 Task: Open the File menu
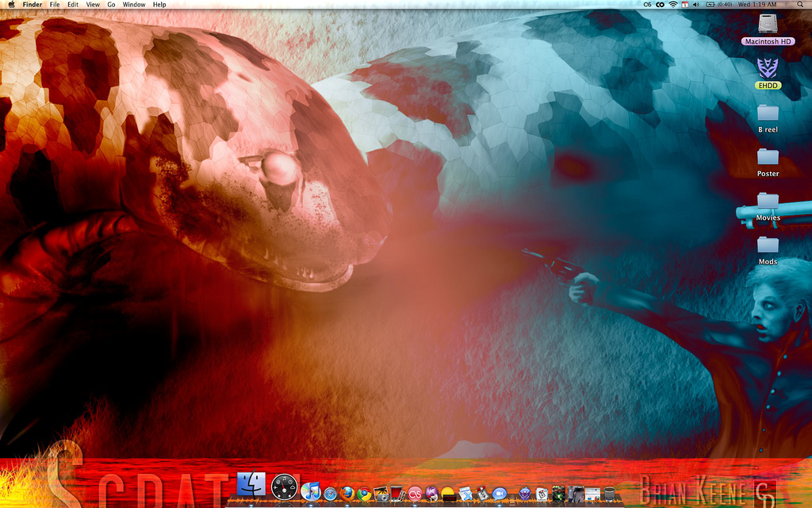tap(55, 4)
